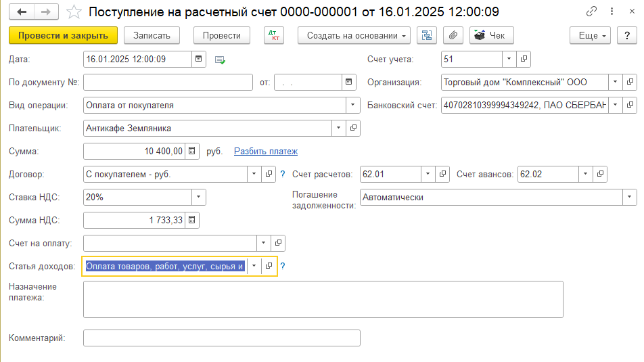
Task: Expand the Счет расчетов dropdown
Action: [x=428, y=174]
